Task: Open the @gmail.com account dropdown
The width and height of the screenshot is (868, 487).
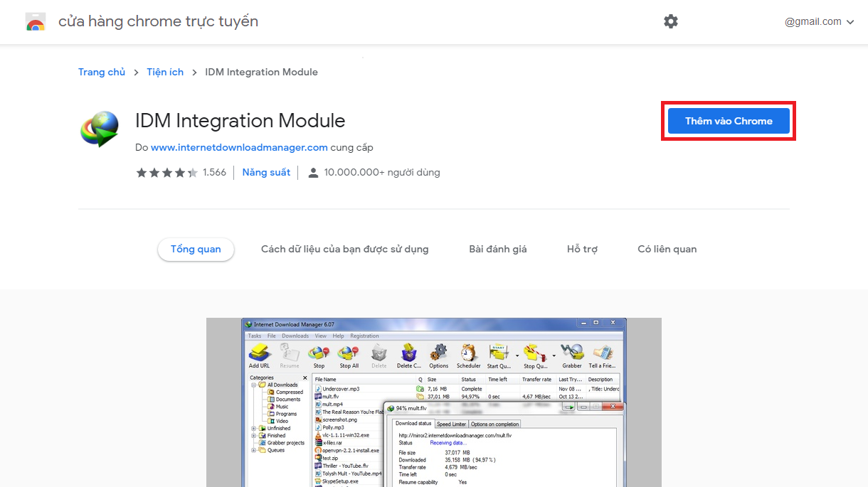Action: click(x=819, y=21)
